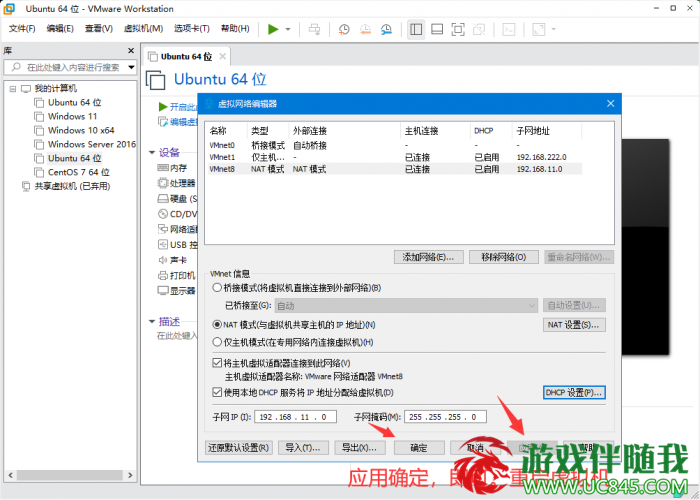The height and width of the screenshot is (500, 700).
Task: Select the VMnet1 row in network list
Action: tap(395, 157)
